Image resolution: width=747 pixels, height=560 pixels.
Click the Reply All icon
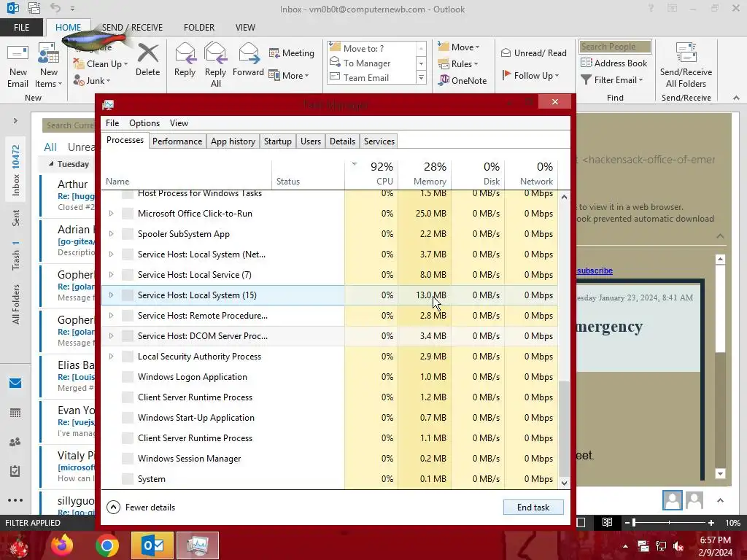(215, 65)
